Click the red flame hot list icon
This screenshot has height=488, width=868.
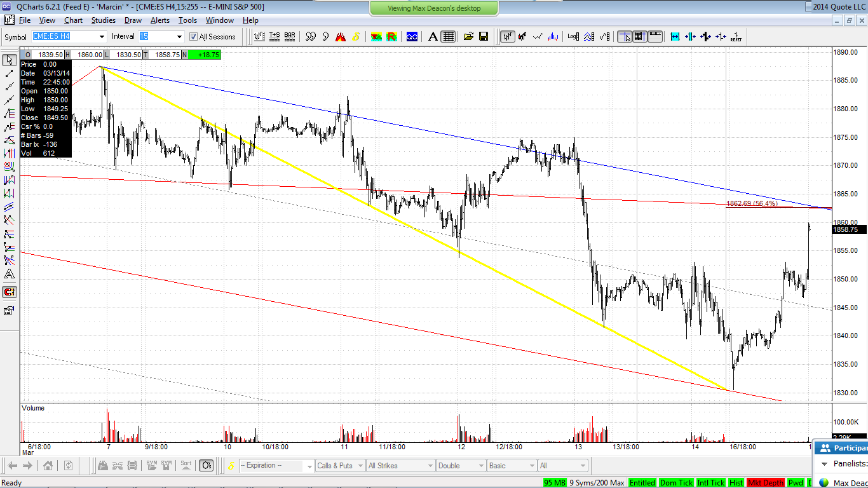pos(341,36)
